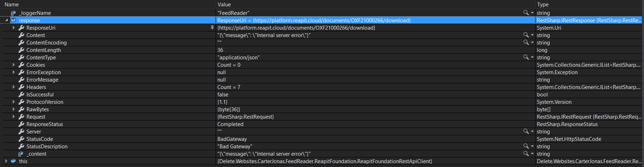The image size is (644, 167).
Task: Open text visualizer magnifier for ContentType row
Action: [526, 57]
